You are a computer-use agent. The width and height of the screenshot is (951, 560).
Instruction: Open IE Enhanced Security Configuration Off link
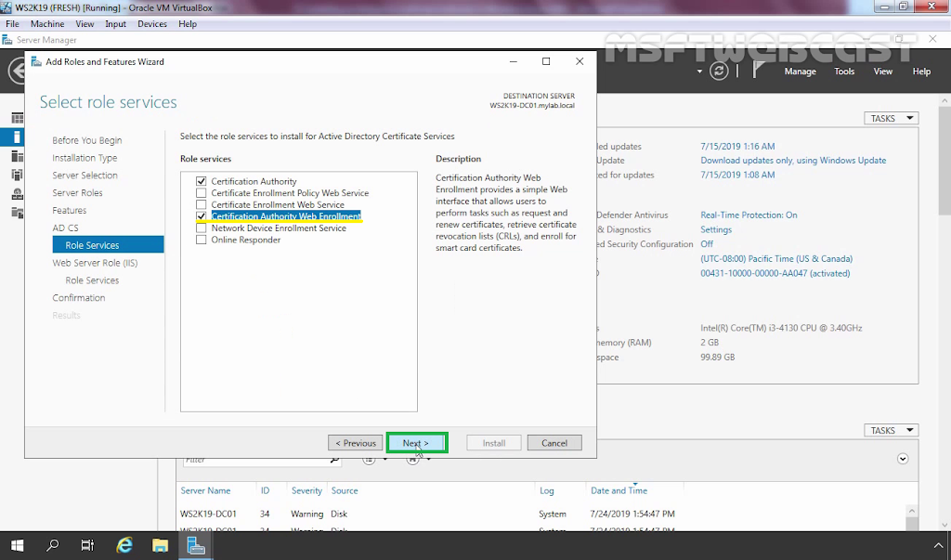707,244
